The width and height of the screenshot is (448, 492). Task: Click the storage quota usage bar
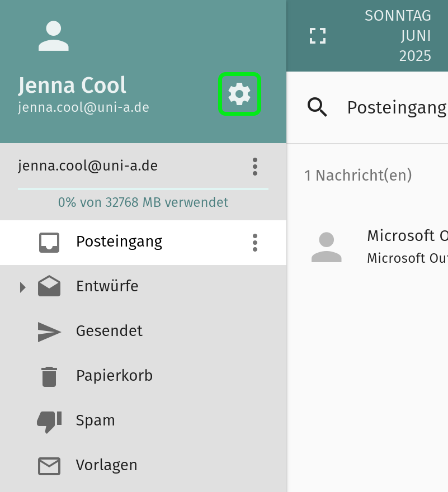pyautogui.click(x=143, y=190)
